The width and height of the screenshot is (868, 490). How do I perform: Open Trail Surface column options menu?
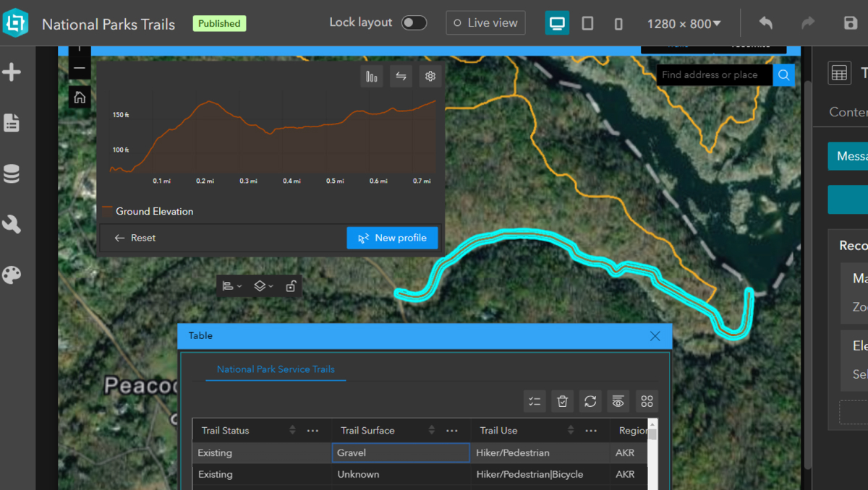coord(452,431)
